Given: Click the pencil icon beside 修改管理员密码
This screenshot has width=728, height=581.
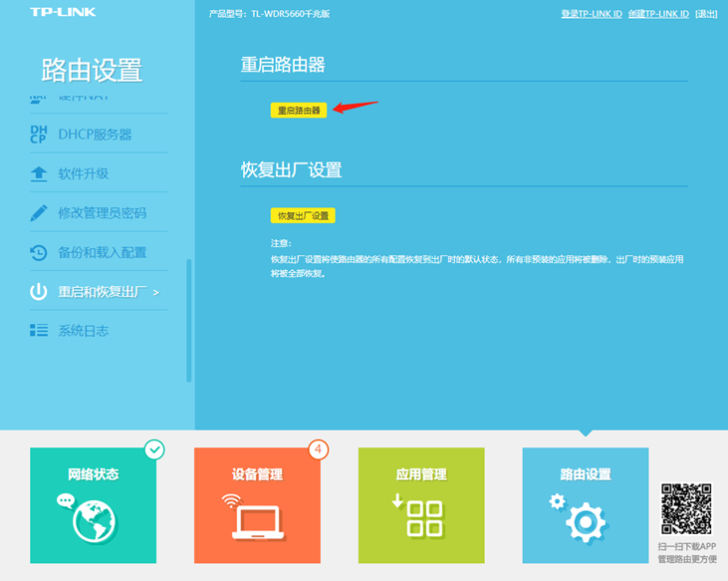Looking at the screenshot, I should pos(39,212).
